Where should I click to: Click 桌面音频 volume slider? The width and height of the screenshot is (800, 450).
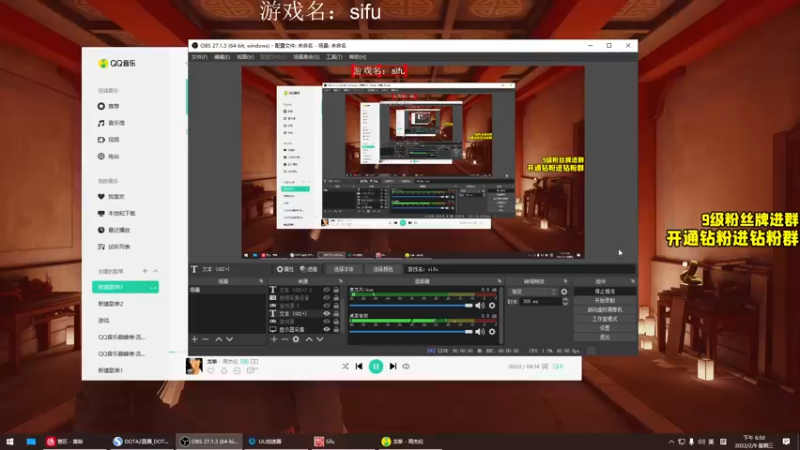click(x=411, y=332)
